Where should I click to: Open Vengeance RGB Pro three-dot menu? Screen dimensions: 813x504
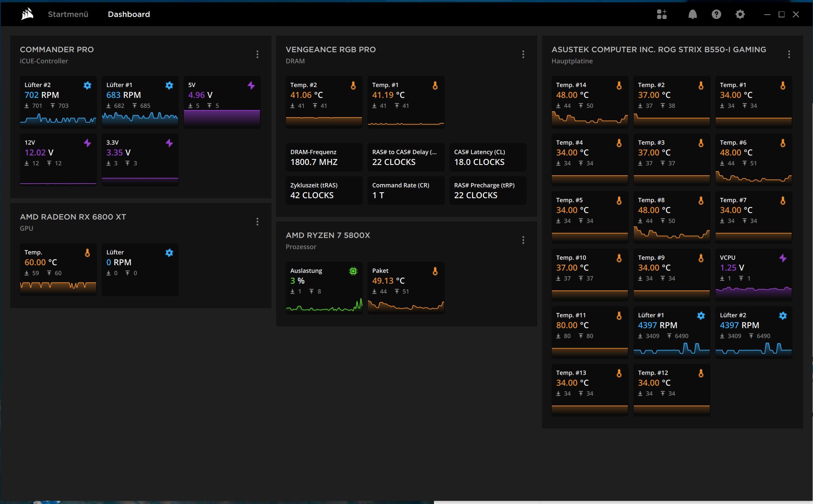[523, 54]
